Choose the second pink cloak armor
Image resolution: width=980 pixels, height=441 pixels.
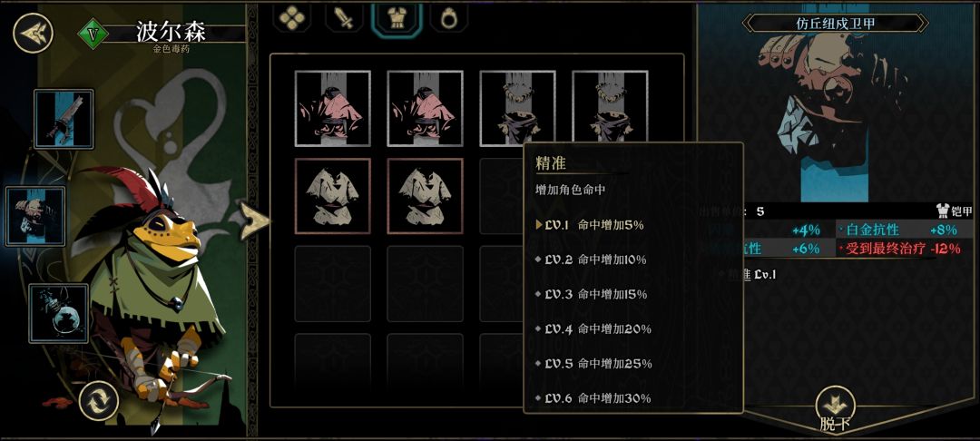pos(425,108)
